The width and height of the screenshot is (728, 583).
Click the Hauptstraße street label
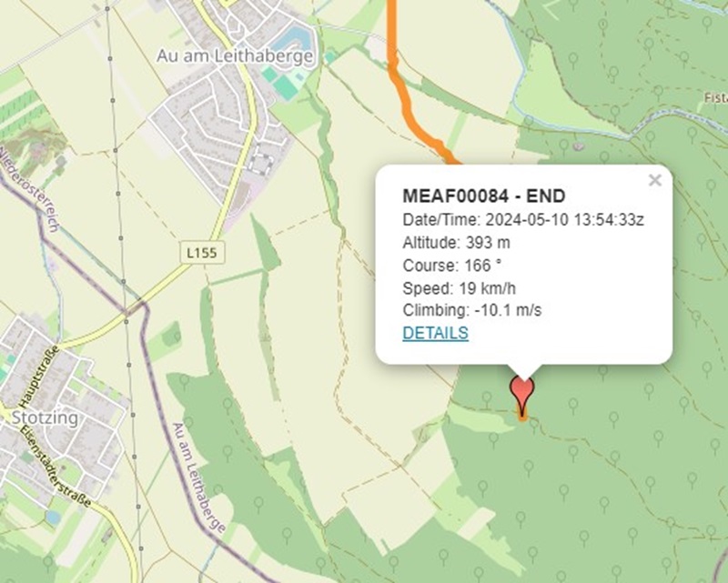[39, 377]
